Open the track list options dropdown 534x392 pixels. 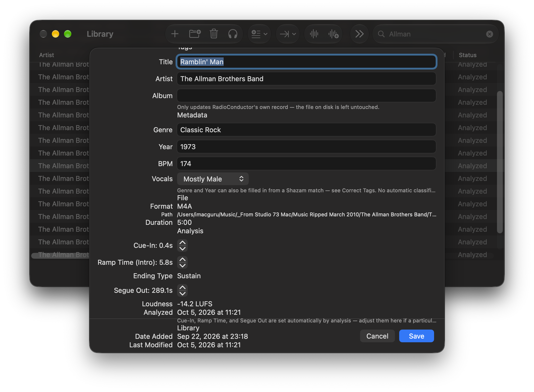coord(259,34)
